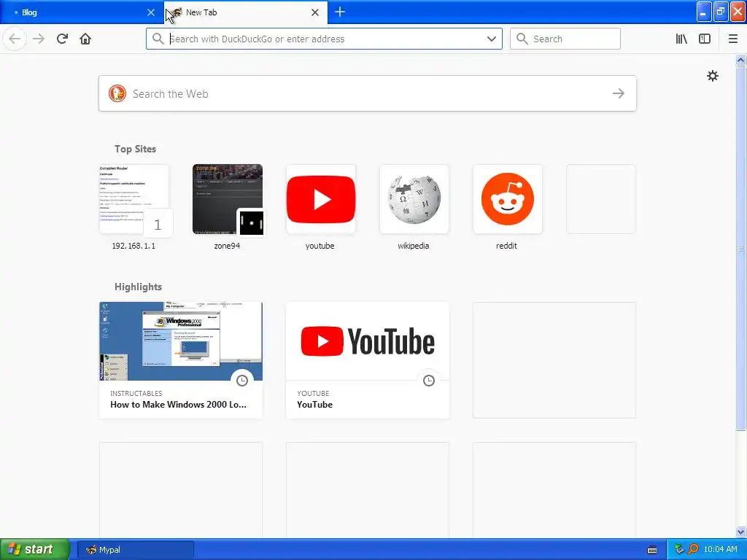Open the 192.168.1.1 top site tile
Viewport: 747px width, 560px height.
(x=134, y=199)
